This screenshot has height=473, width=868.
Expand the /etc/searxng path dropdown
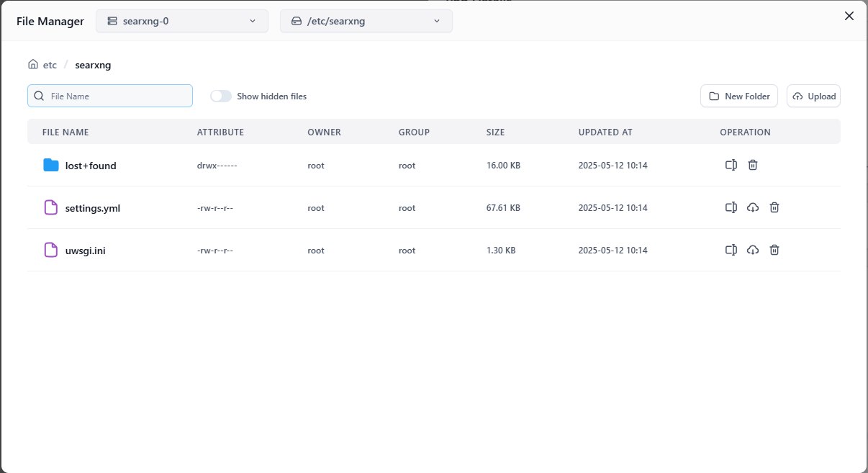[366, 21]
